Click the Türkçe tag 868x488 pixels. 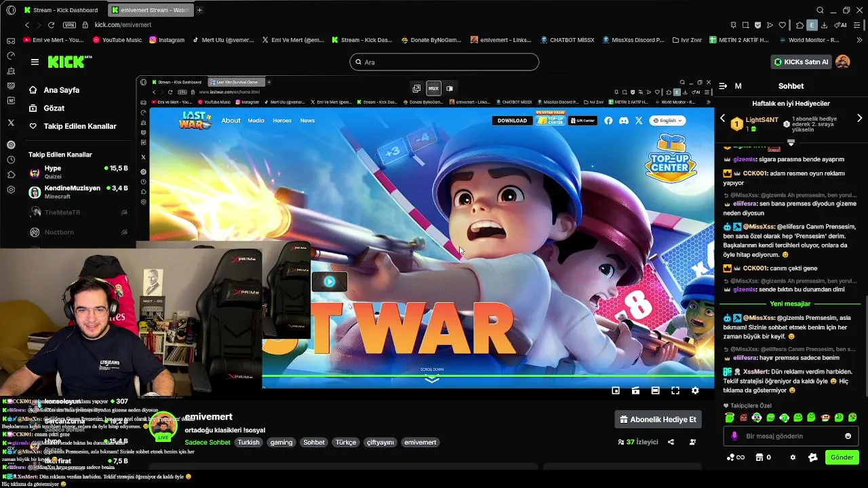tap(345, 443)
